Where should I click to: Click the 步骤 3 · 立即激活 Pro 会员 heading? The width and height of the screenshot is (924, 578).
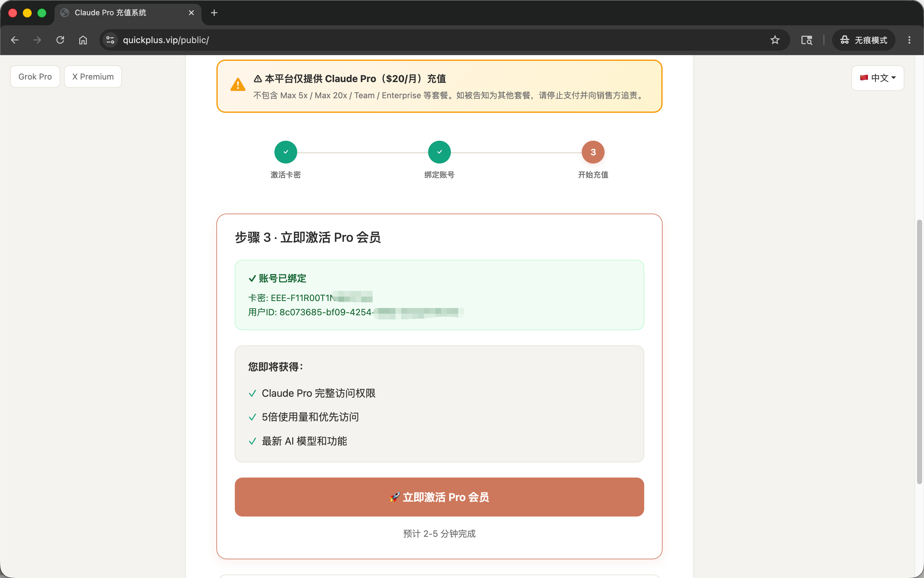308,237
